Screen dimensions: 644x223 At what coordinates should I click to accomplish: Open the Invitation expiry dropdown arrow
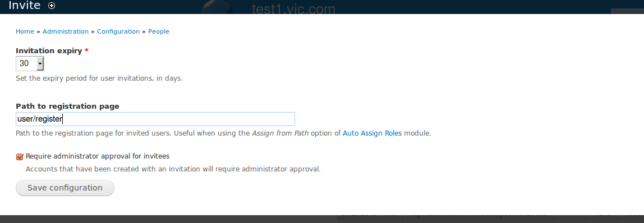point(40,63)
